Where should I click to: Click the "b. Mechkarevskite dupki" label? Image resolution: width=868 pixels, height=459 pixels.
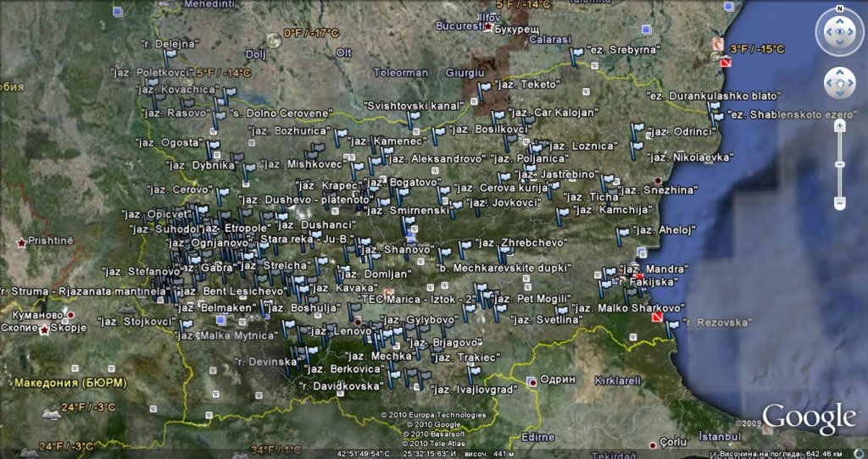pyautogui.click(x=503, y=268)
